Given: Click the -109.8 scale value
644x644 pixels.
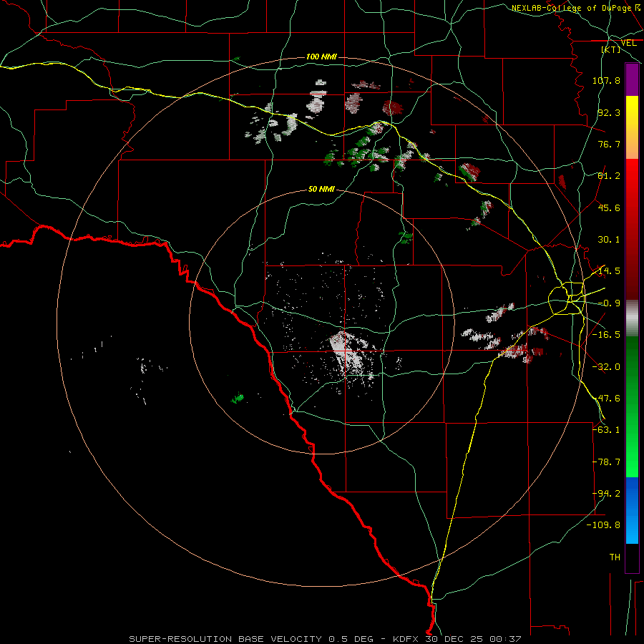Looking at the screenshot, I should [604, 525].
